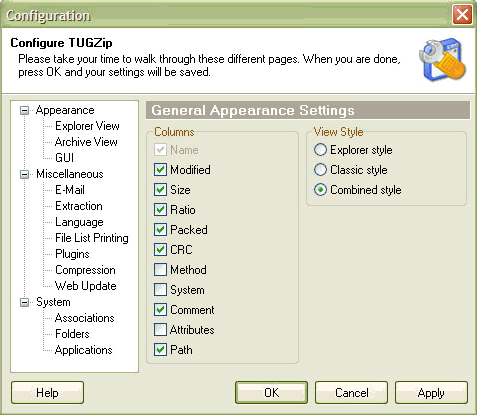Go to the Archive View page
The image size is (477, 415).
[x=86, y=142]
